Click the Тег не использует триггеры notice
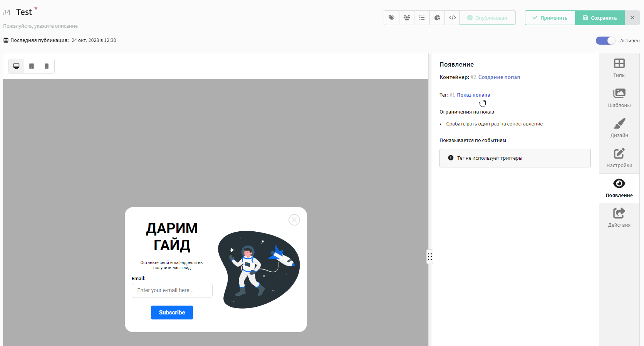This screenshot has width=644, height=346. tap(515, 158)
